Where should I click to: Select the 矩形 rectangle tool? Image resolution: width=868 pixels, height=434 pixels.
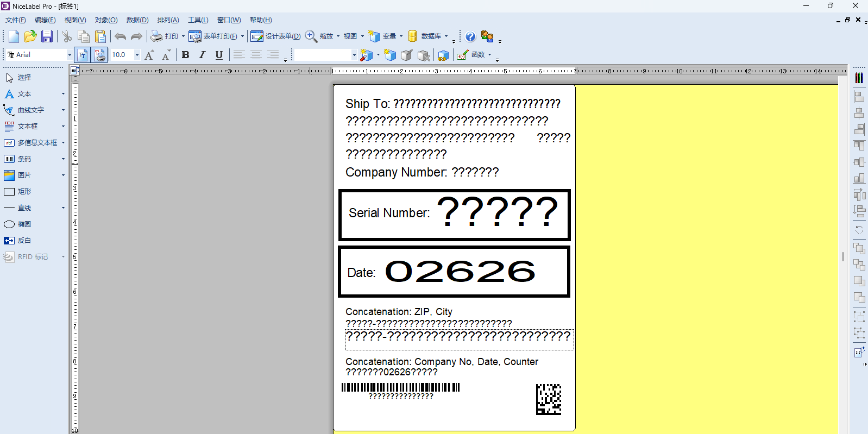pyautogui.click(x=24, y=192)
